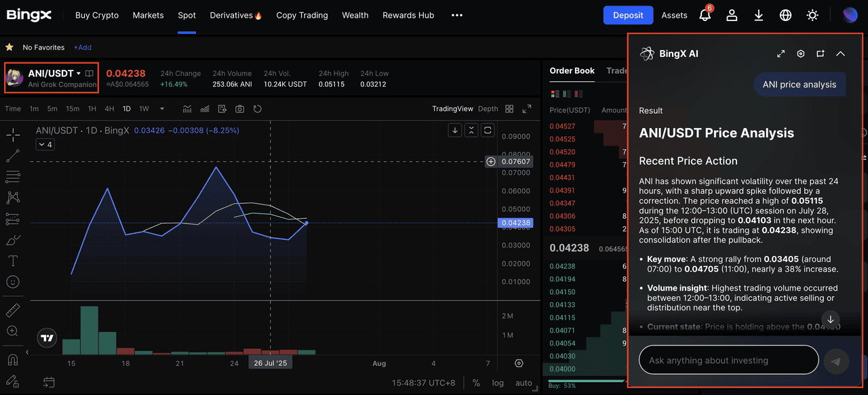Image resolution: width=868 pixels, height=395 pixels.
Task: Pick the ruler measure tool
Action: coord(13,310)
